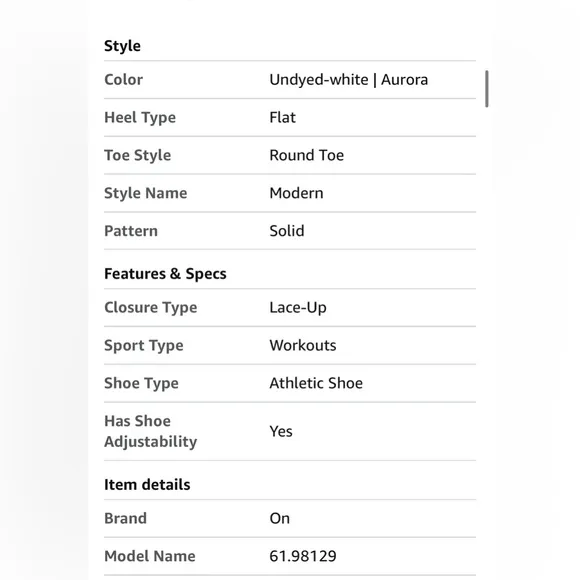This screenshot has height=580, width=580.
Task: Click the Item details heading
Action: [x=147, y=485]
